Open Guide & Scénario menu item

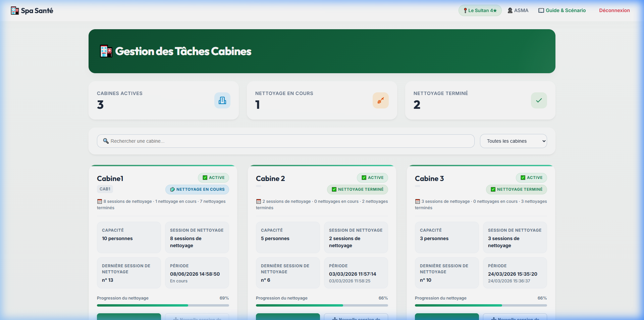pos(562,10)
